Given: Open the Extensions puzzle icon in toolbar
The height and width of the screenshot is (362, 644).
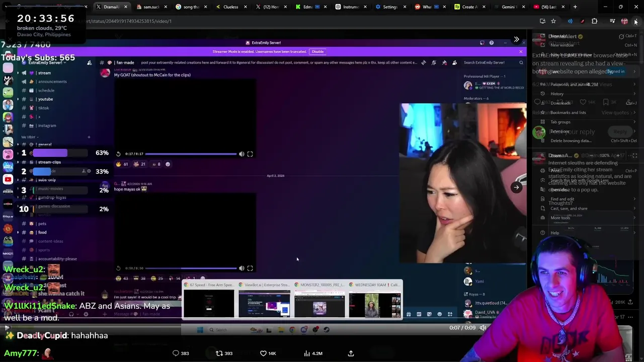Looking at the screenshot, I should [595, 21].
